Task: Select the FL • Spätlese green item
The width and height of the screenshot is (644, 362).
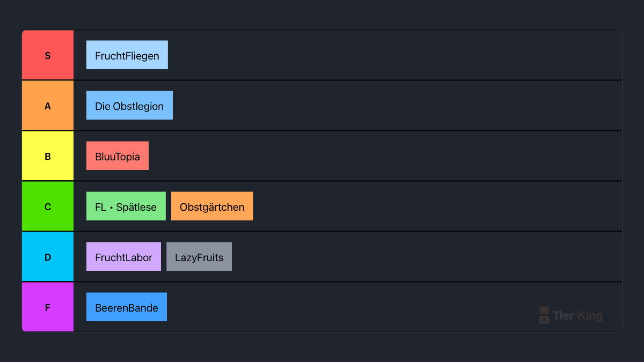Action: pos(126,206)
